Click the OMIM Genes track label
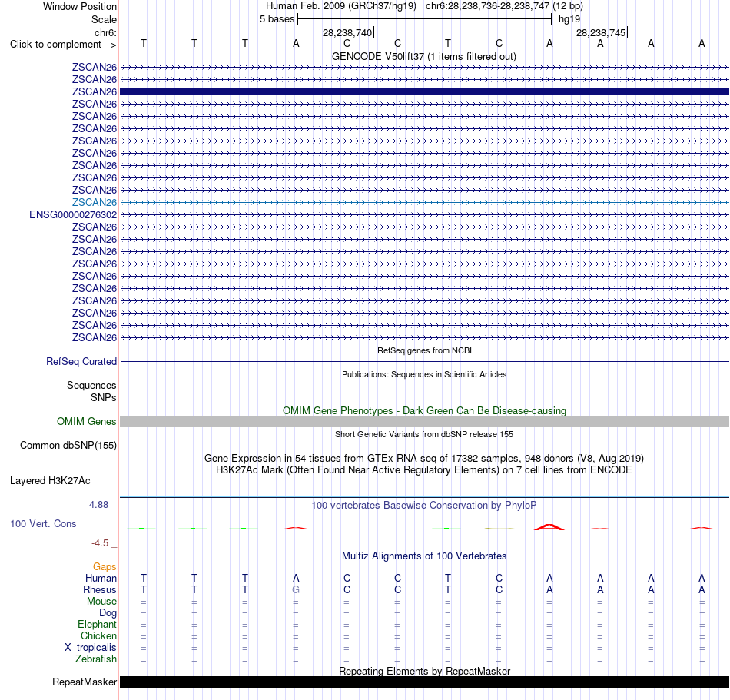Image resolution: width=730 pixels, height=700 pixels. click(87, 421)
